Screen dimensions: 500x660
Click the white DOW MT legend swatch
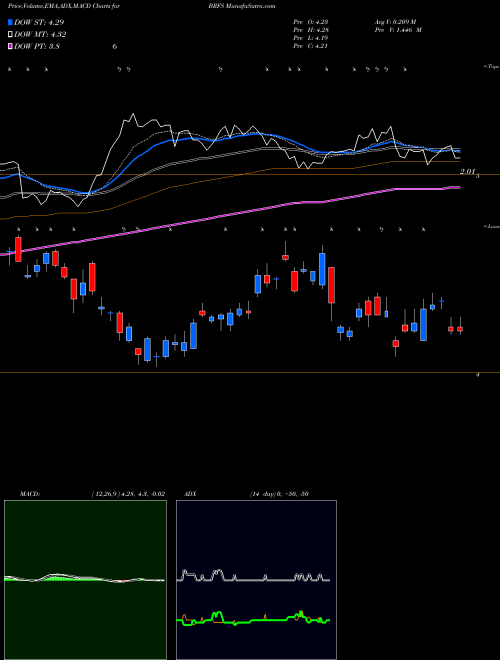[11, 35]
